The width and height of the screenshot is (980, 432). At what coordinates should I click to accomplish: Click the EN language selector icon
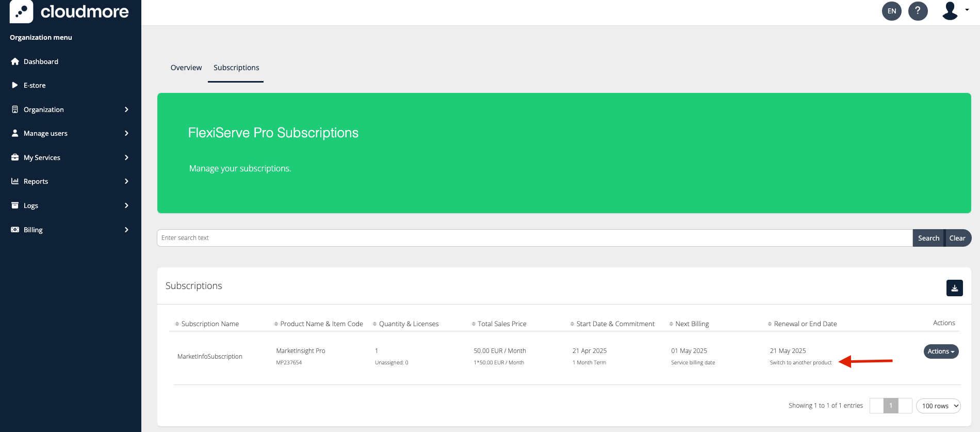(x=891, y=11)
